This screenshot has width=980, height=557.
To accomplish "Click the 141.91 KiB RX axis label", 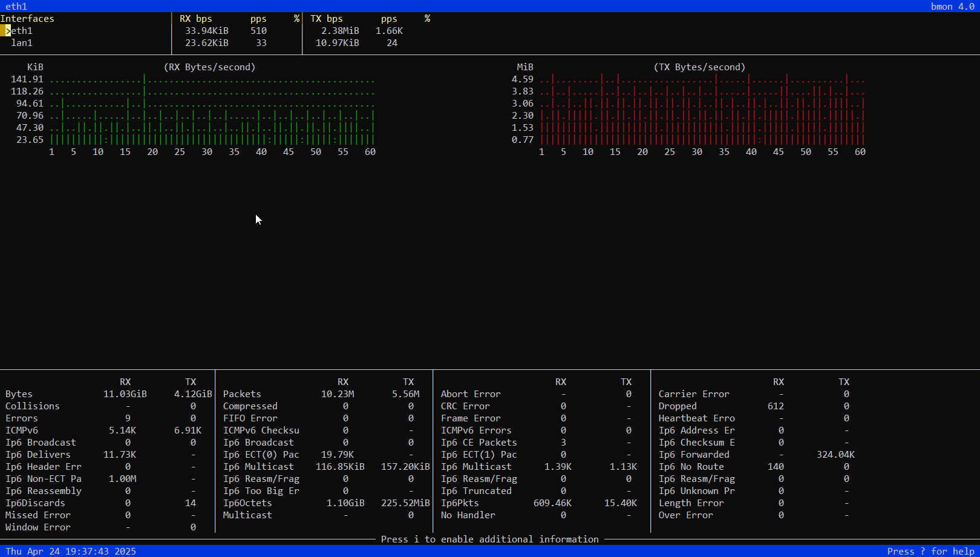I will point(27,79).
